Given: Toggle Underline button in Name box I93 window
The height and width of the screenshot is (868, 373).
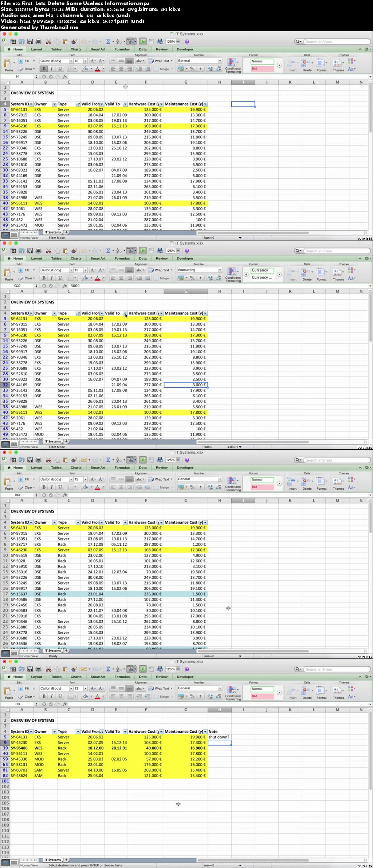Looking at the screenshot, I should click(x=60, y=487).
